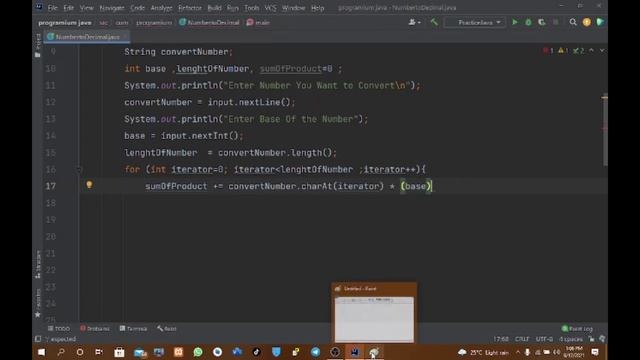This screenshot has width=640, height=360.
Task: Open the Build menu
Action: click(x=214, y=8)
